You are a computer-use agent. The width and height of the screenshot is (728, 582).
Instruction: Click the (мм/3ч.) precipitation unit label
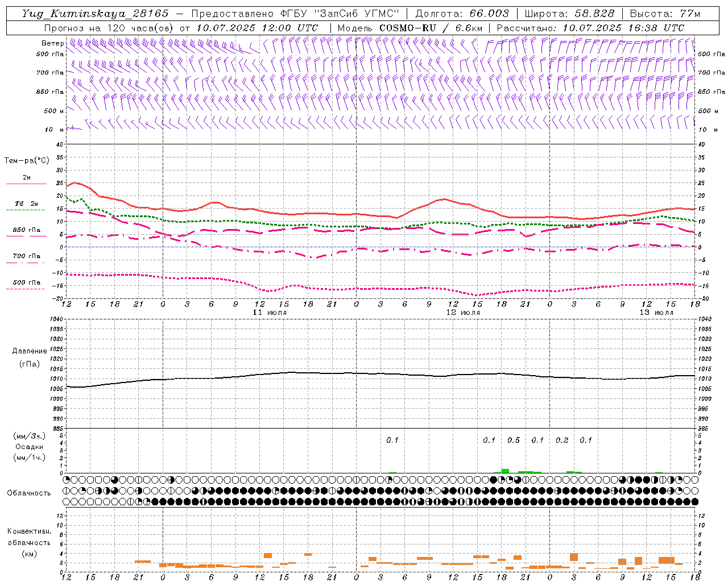click(x=30, y=436)
